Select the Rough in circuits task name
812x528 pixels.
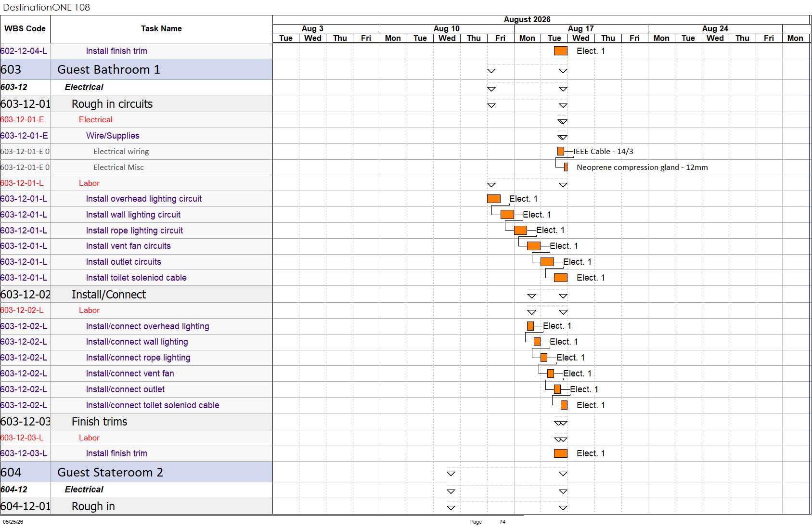click(112, 104)
